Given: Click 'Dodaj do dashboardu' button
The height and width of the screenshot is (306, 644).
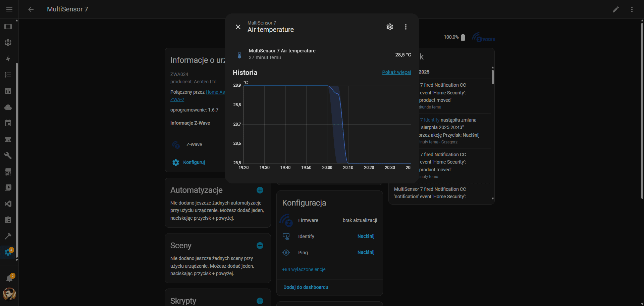Looking at the screenshot, I should pos(306,287).
